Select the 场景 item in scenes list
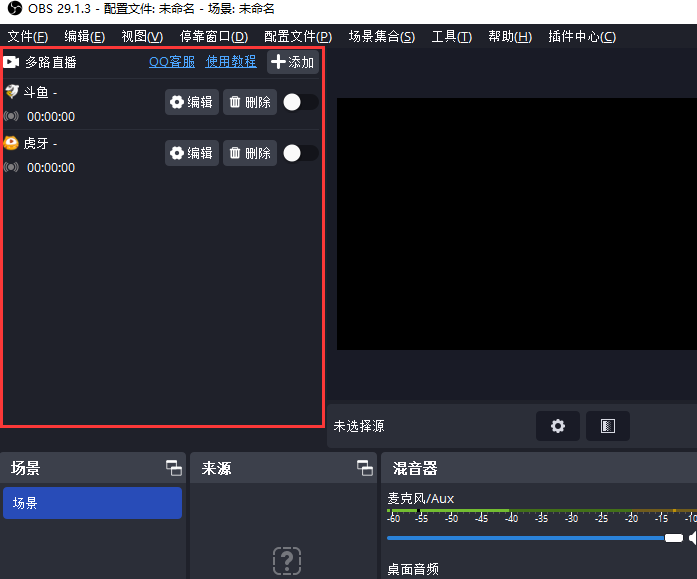Image resolution: width=697 pixels, height=579 pixels. click(x=92, y=503)
